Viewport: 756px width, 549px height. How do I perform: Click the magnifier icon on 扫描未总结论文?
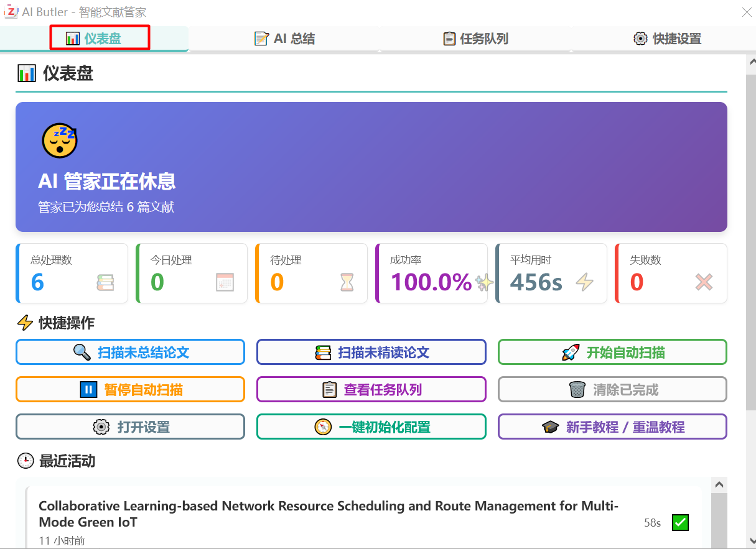[x=82, y=353]
